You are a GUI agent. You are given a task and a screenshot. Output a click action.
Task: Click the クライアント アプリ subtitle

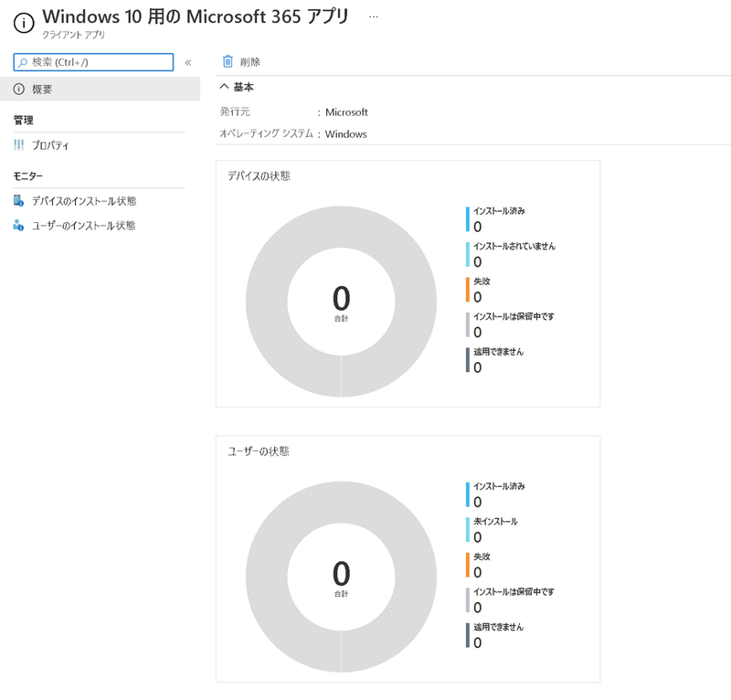74,35
